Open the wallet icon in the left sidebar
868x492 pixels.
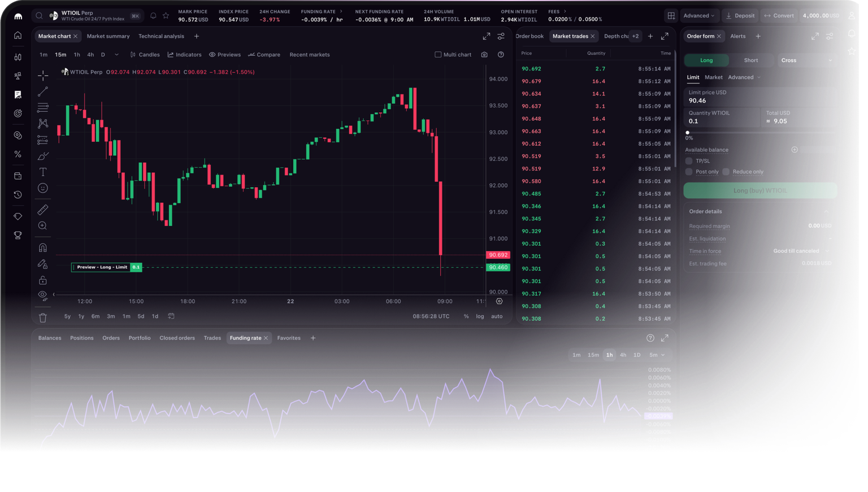point(18,176)
